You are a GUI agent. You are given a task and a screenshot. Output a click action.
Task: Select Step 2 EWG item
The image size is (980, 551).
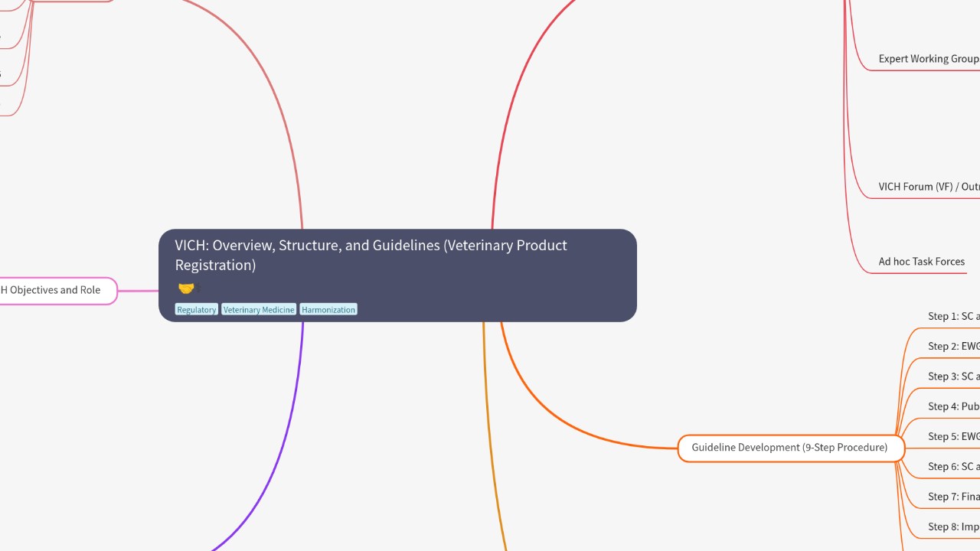(953, 346)
